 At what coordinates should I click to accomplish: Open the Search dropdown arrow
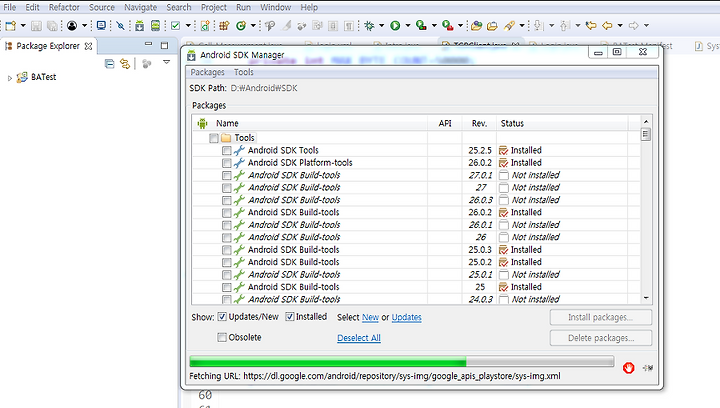(x=522, y=26)
